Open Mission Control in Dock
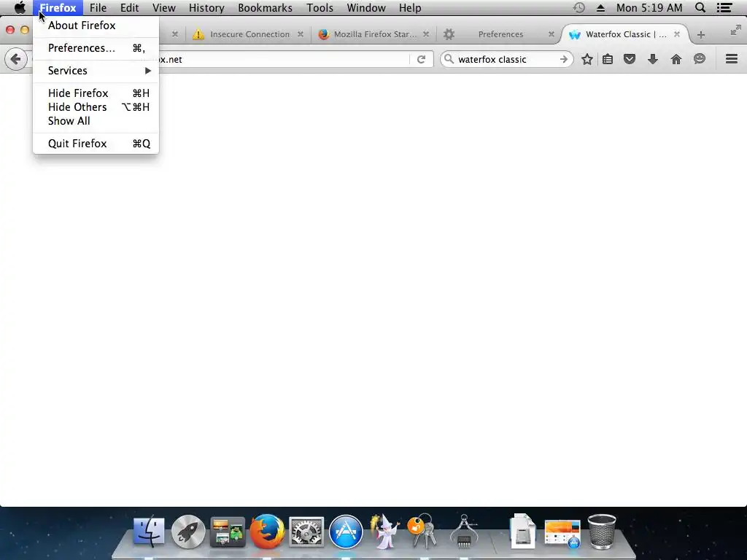Screen dimensions: 747x560 click(x=228, y=532)
